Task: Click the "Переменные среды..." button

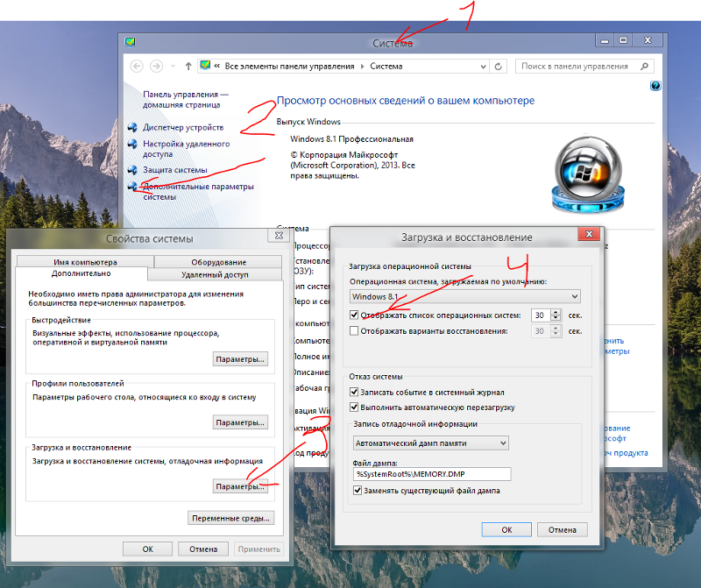Action: (230, 518)
